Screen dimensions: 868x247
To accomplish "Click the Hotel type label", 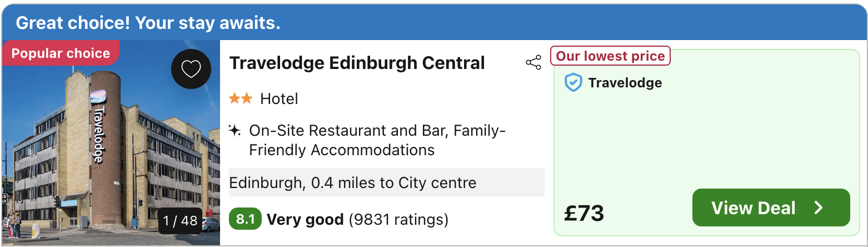I will pos(279,99).
